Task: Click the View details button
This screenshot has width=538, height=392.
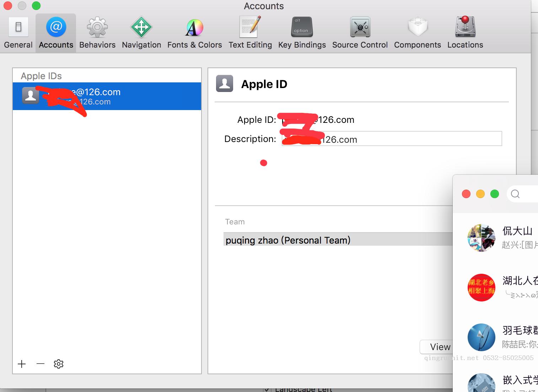Action: pos(436,347)
